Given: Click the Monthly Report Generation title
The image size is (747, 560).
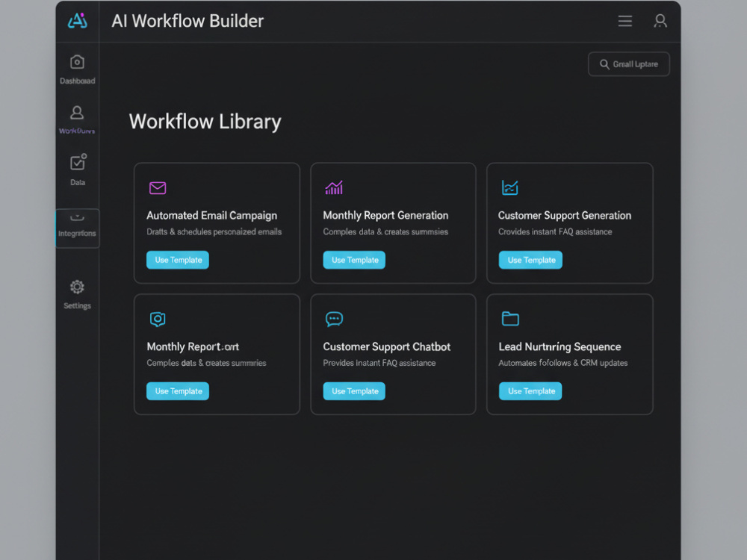Looking at the screenshot, I should [x=386, y=216].
